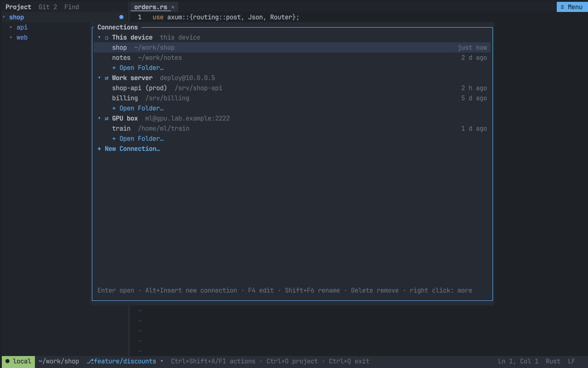Switch to the Project tab

(x=18, y=7)
